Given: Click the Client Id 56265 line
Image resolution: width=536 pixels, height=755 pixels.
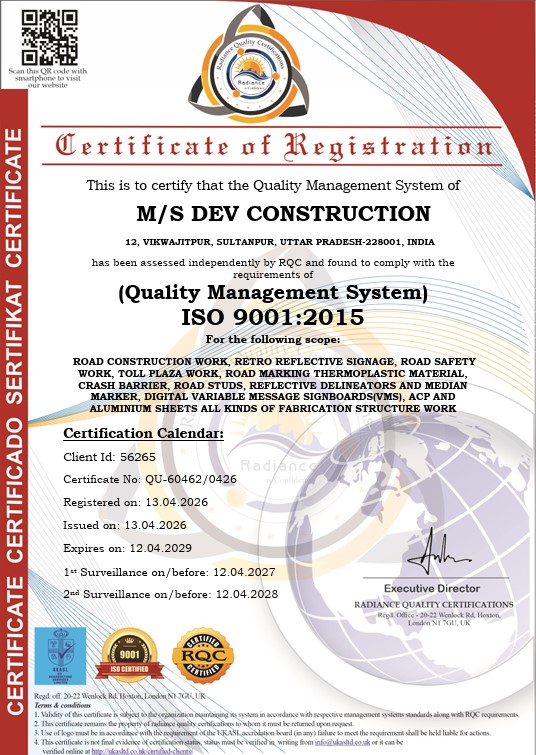Looking at the screenshot, I should [109, 457].
